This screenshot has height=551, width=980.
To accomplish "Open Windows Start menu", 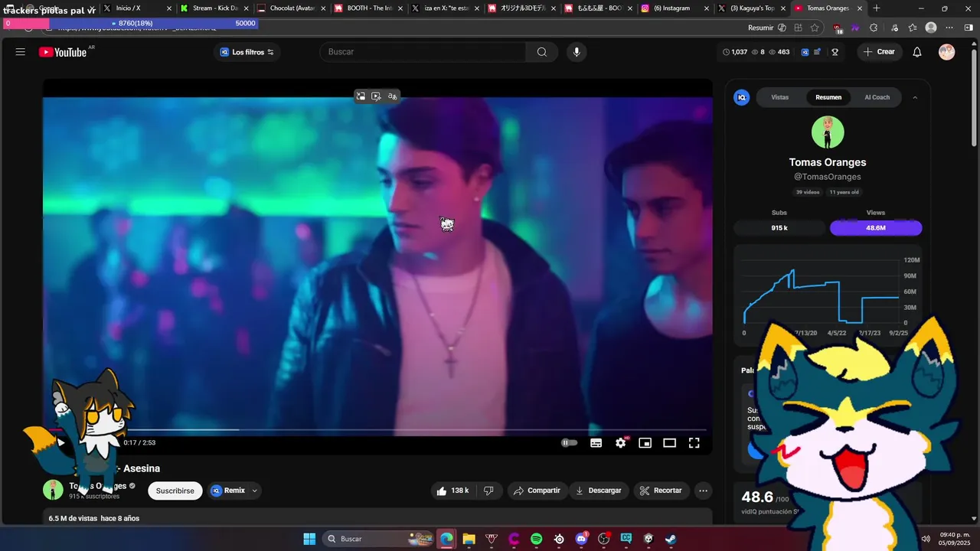I will tap(309, 539).
